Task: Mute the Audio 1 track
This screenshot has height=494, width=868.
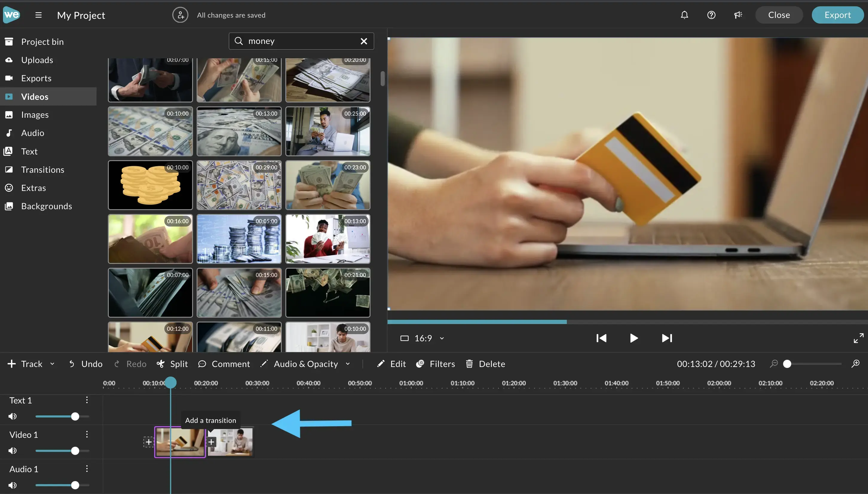Action: click(x=13, y=485)
